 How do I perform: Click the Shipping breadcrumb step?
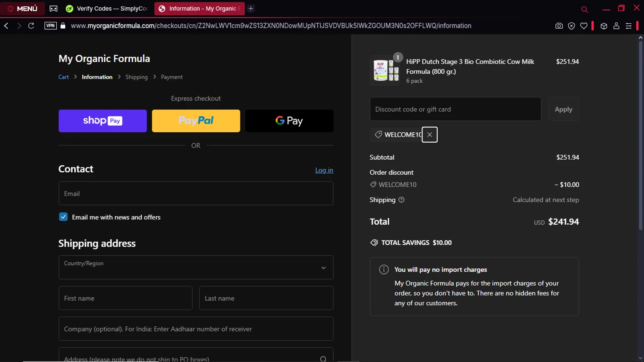tap(137, 77)
